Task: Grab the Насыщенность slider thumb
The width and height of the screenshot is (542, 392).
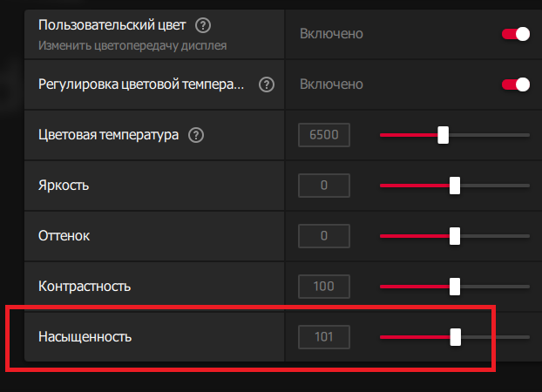Action: pyautogui.click(x=456, y=336)
